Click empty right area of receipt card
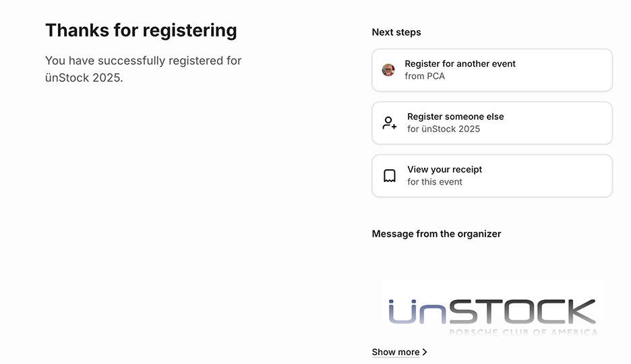The width and height of the screenshot is (631, 364). (x=560, y=176)
